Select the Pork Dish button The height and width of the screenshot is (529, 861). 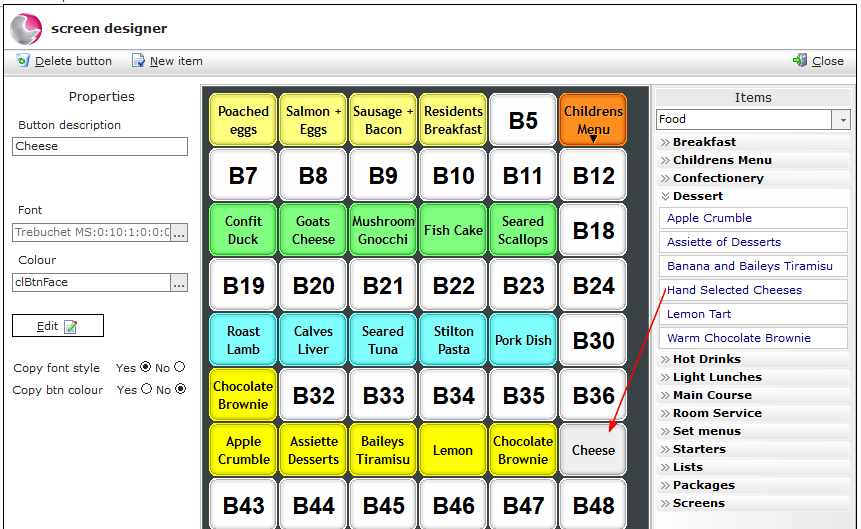(x=523, y=340)
